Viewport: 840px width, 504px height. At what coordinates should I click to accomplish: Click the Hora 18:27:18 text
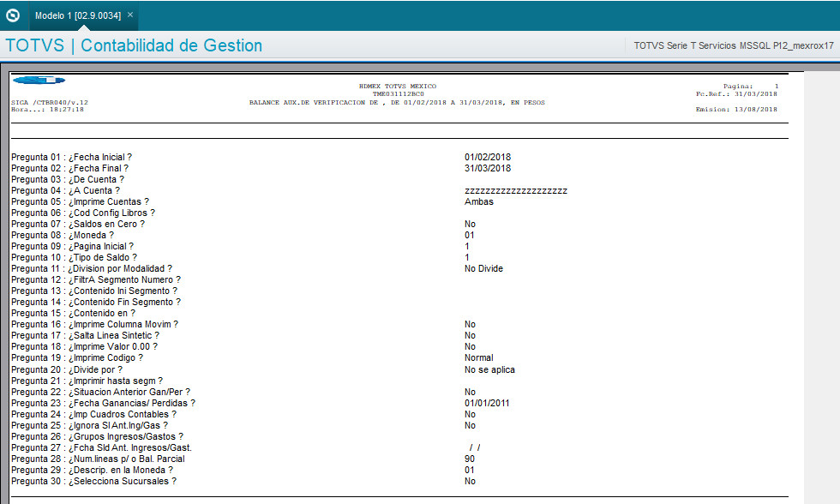pos(48,109)
